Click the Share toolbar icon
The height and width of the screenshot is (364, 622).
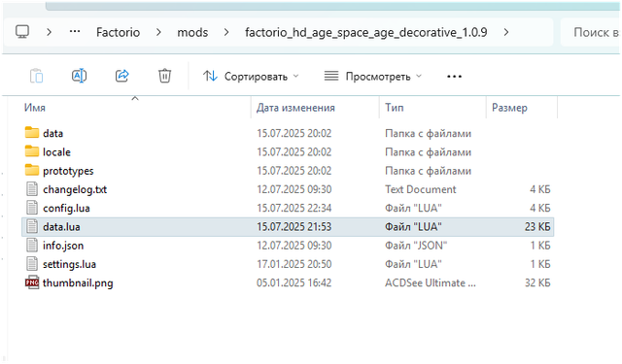pos(122,76)
